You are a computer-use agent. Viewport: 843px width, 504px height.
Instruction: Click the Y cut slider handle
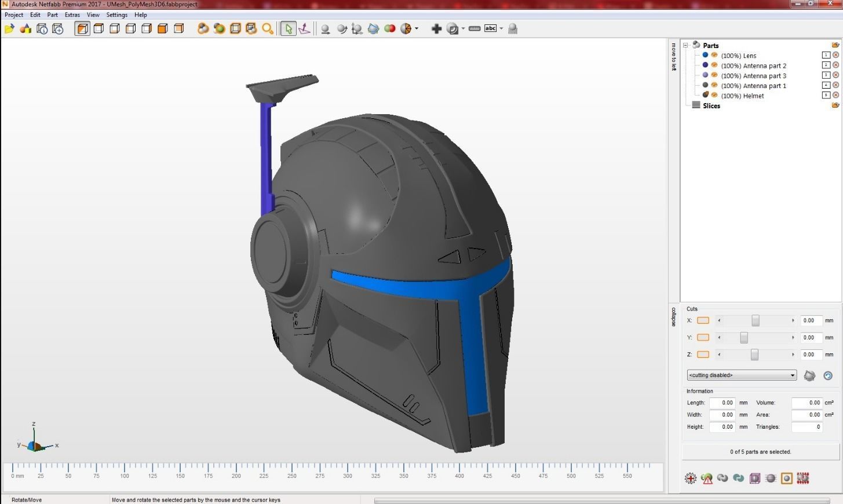(x=744, y=337)
